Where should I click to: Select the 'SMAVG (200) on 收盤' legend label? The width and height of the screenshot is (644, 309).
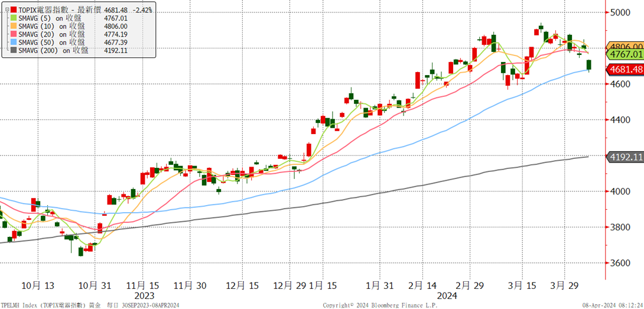point(52,51)
